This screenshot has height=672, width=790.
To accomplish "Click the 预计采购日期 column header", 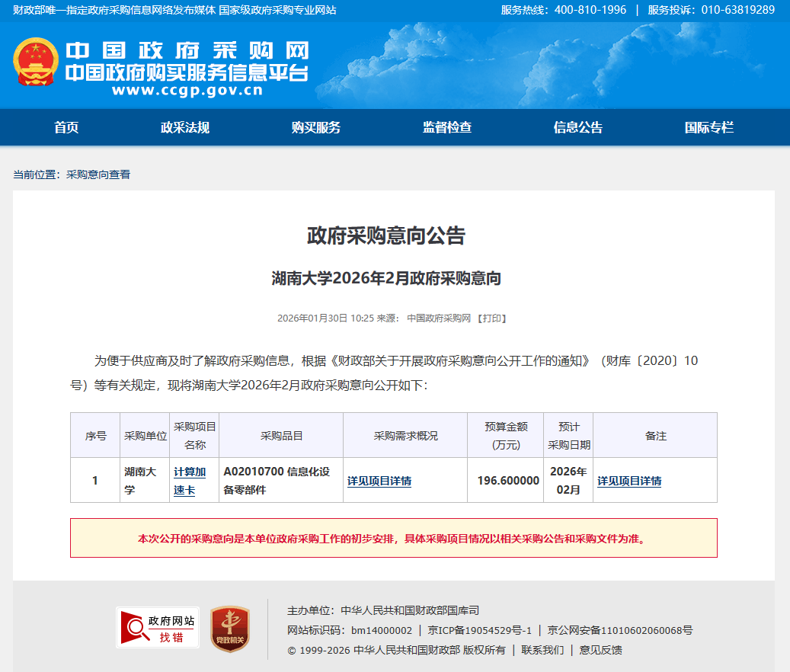I will (569, 436).
